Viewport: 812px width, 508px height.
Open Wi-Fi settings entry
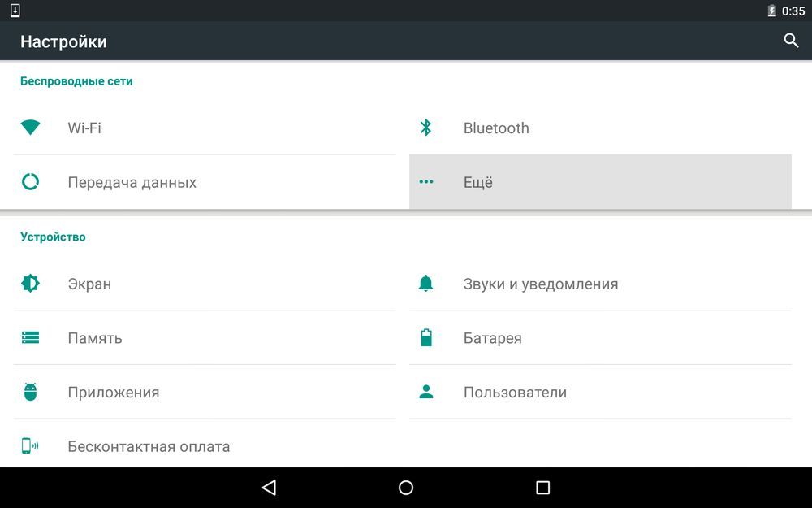point(205,128)
